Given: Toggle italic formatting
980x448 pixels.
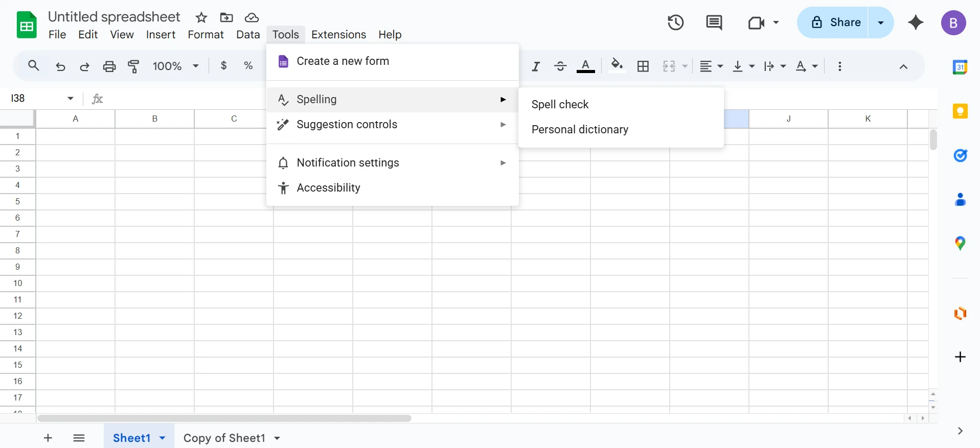Looking at the screenshot, I should point(536,66).
